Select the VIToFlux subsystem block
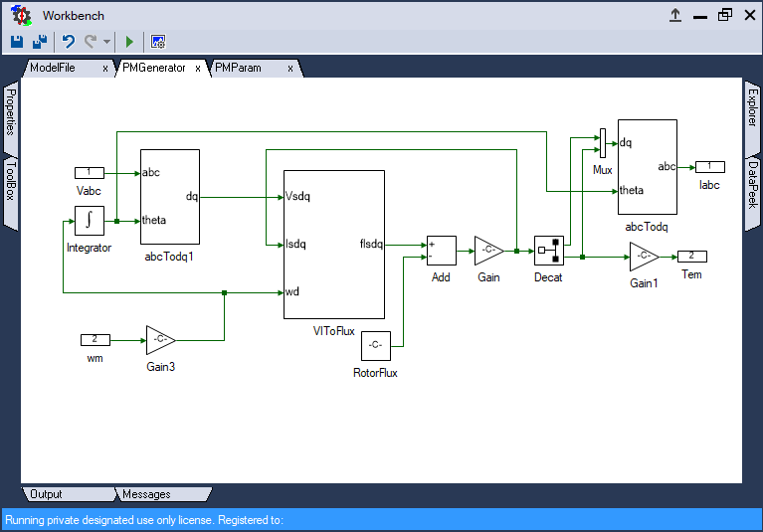Screen dimensions: 763x532 (x=334, y=244)
